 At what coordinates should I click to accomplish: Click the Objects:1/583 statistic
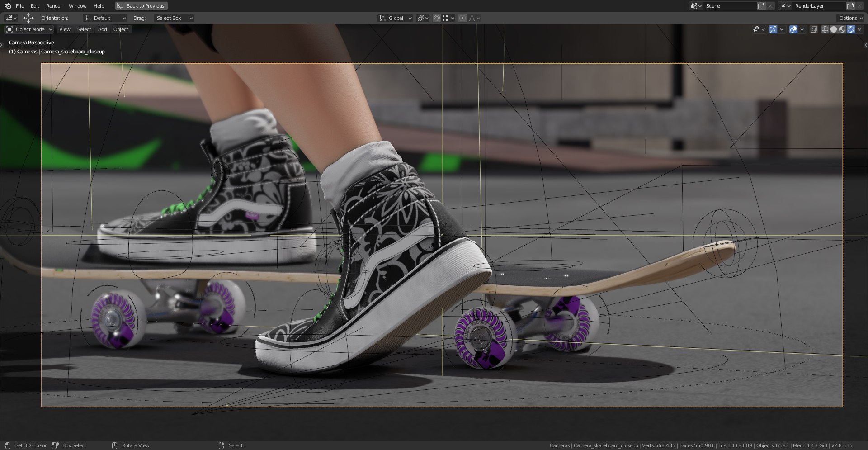tap(773, 445)
